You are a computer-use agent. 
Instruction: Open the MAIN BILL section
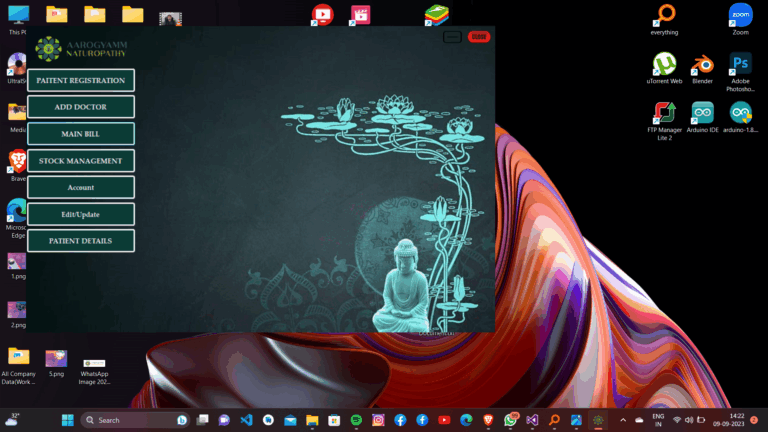pyautogui.click(x=81, y=134)
